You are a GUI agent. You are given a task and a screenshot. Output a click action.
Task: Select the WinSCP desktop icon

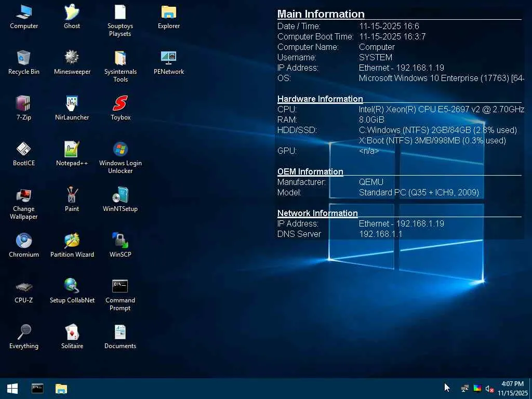(x=120, y=245)
